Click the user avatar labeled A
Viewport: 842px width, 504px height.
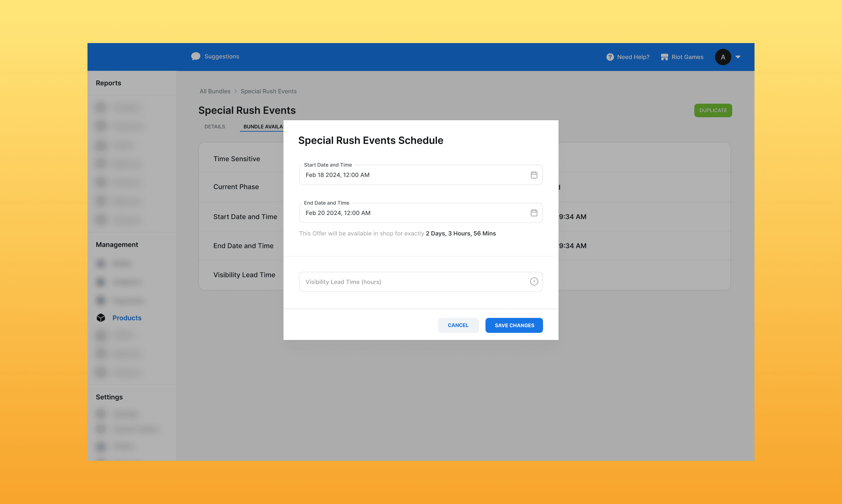(x=723, y=57)
